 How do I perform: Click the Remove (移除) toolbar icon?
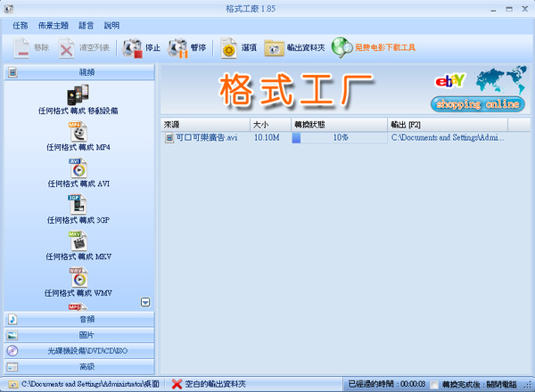(21, 48)
